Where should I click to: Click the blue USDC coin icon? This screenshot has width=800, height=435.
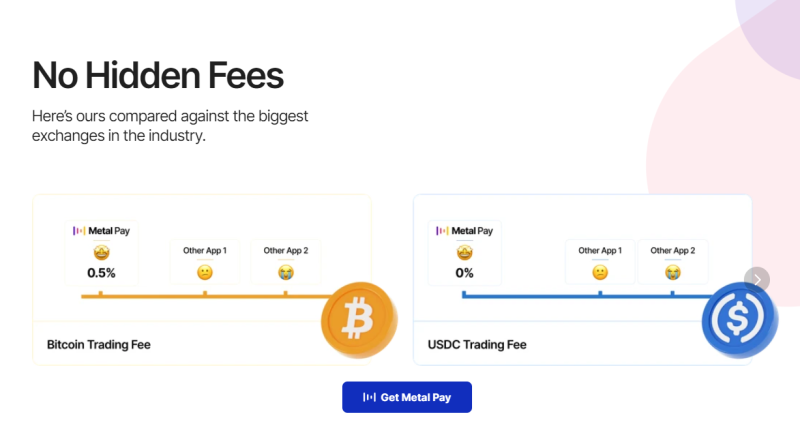coord(739,319)
